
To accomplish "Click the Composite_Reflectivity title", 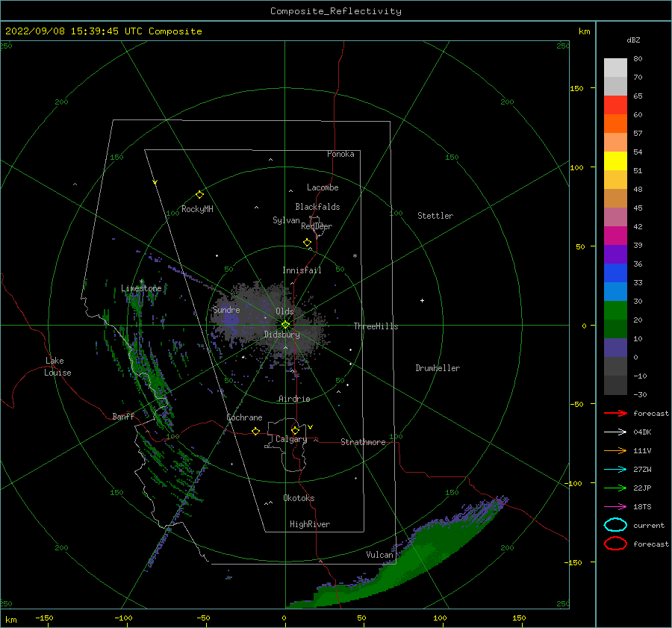I will point(336,11).
